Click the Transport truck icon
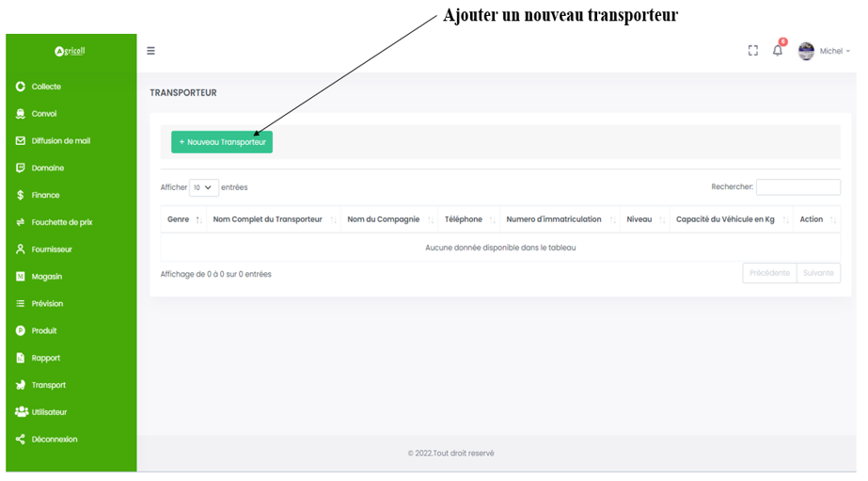Image resolution: width=868 pixels, height=481 pixels. (x=21, y=385)
